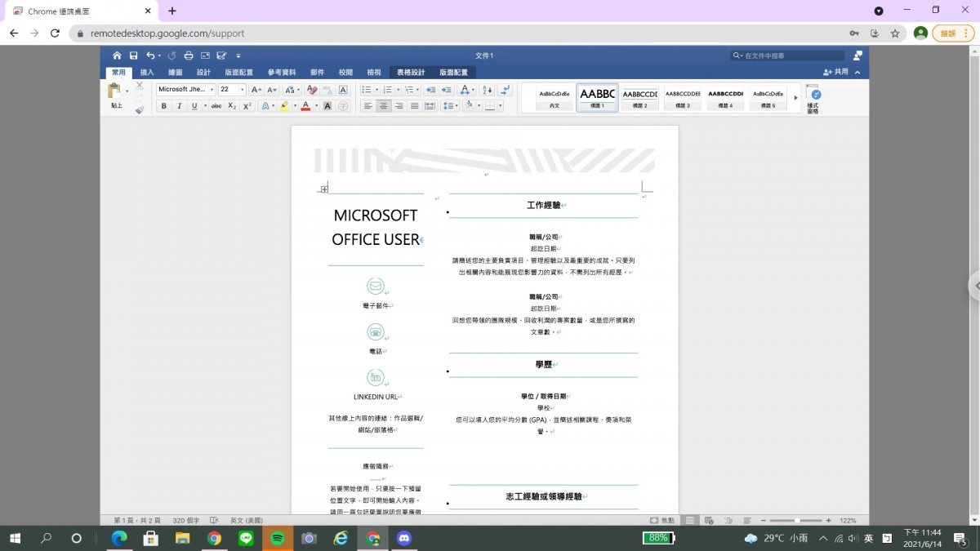Open the 校閱 (Review) tab
Image resolution: width=980 pixels, height=551 pixels.
pos(345,72)
